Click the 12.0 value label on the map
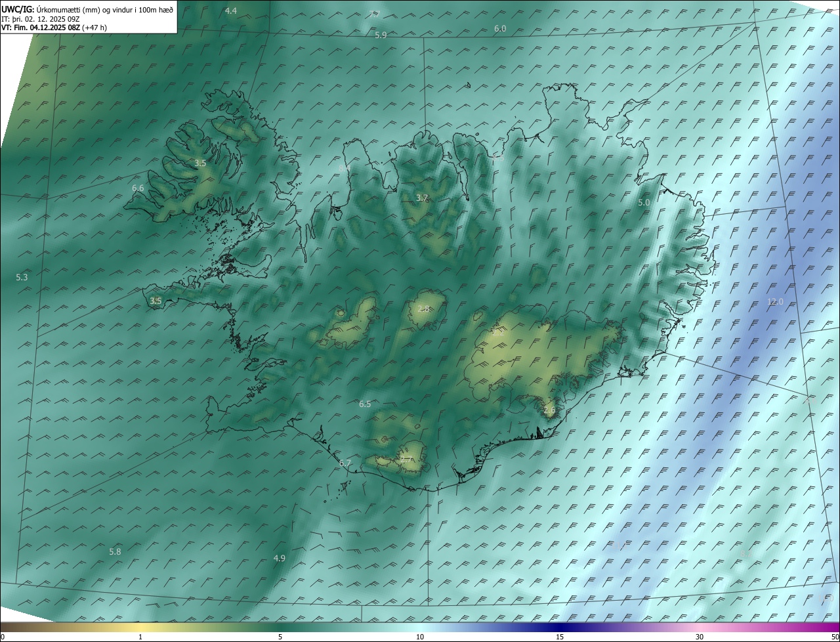 775,302
